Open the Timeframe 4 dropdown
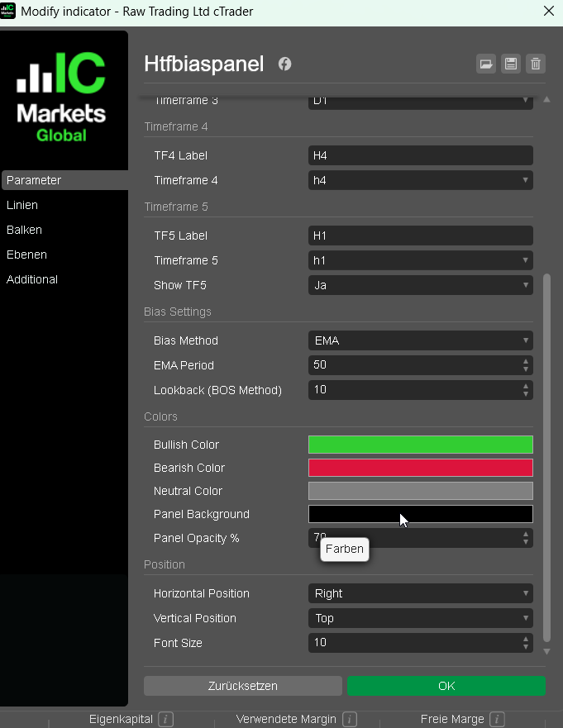Viewport: 563px width, 728px height. point(420,180)
